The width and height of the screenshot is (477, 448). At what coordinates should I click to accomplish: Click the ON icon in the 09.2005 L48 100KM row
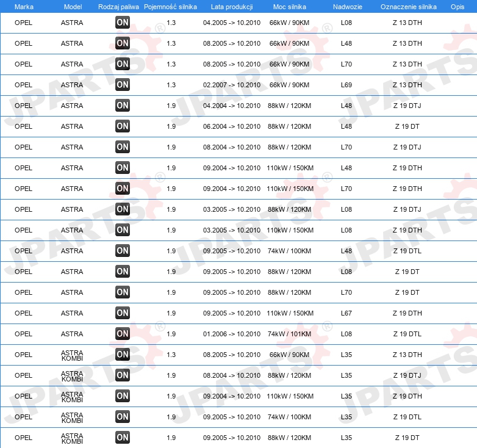coord(123,250)
